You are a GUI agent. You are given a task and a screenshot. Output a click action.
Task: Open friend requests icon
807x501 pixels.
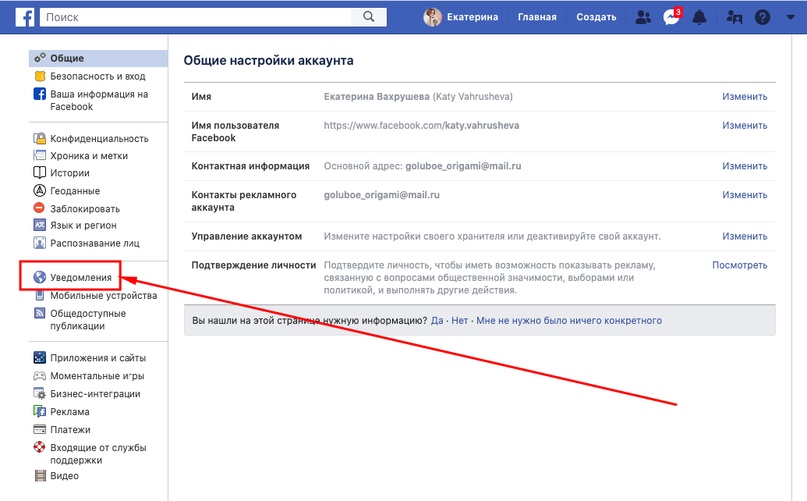pos(643,18)
